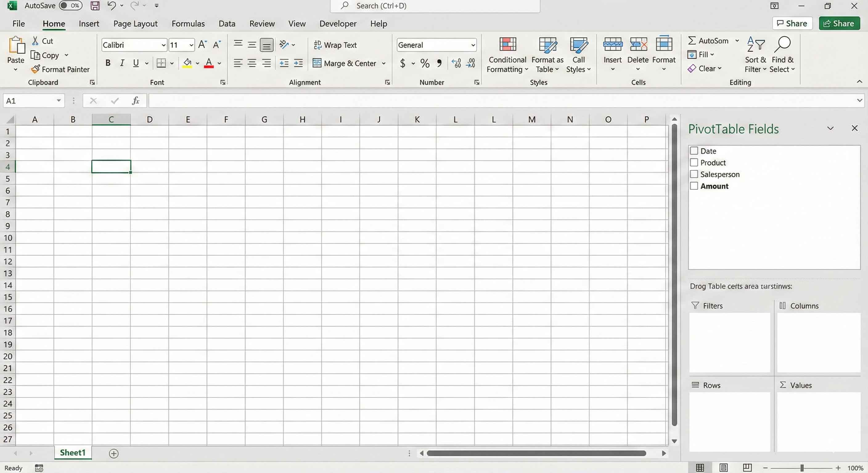Apply bold formatting

(108, 63)
